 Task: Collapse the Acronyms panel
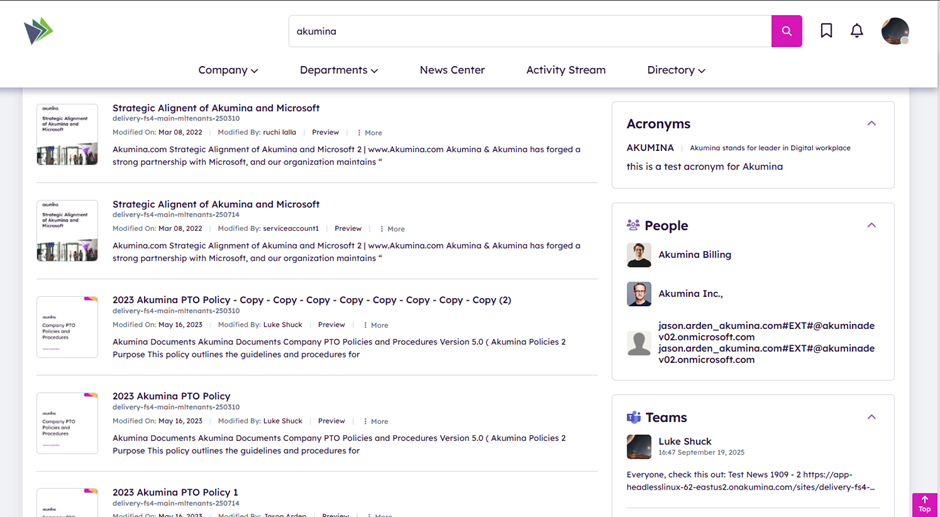(871, 124)
